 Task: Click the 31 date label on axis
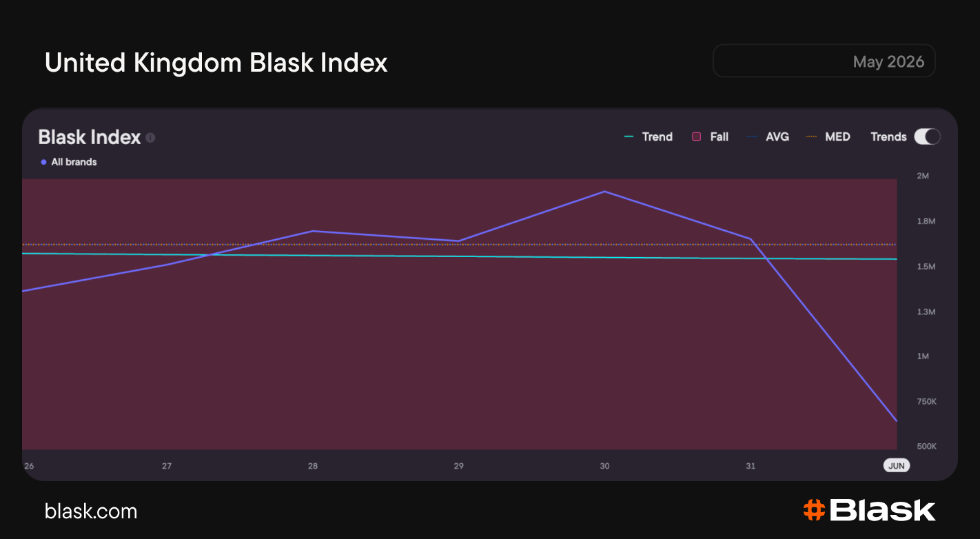(751, 466)
